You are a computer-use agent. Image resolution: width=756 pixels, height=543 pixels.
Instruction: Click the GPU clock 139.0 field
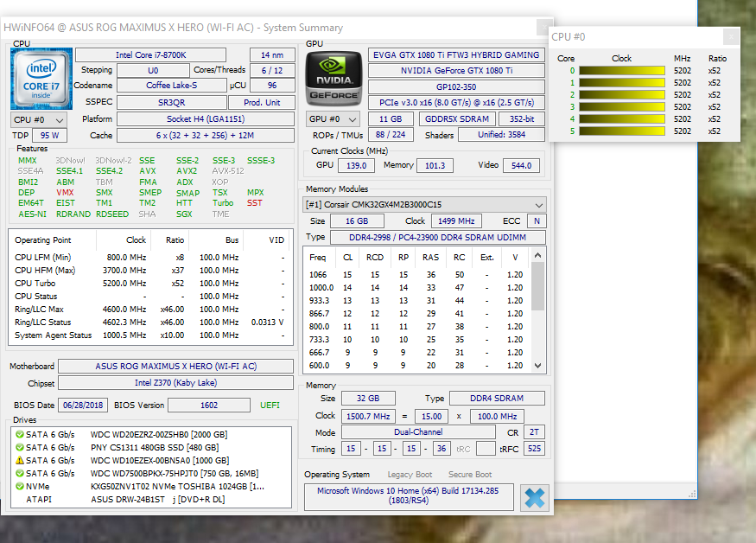tap(356, 165)
